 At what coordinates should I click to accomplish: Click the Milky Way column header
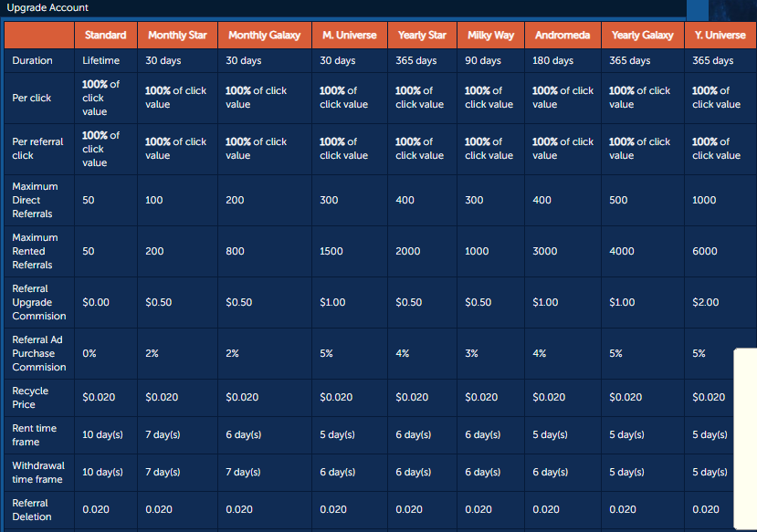pyautogui.click(x=490, y=36)
